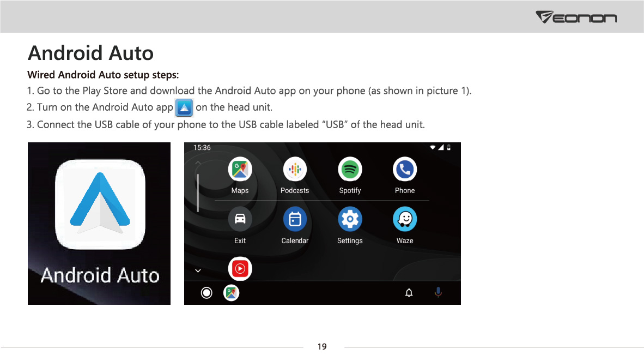Click the up chevron above the scroll bar
The width and height of the screenshot is (644, 355).
[x=198, y=163]
